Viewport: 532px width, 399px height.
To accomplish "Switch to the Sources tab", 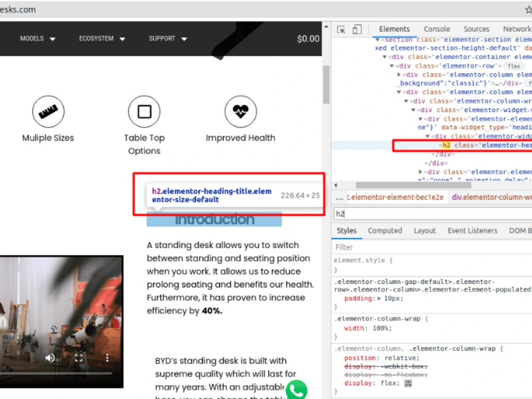I will tap(476, 29).
